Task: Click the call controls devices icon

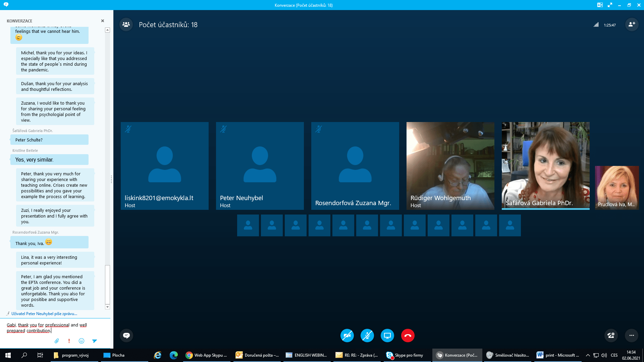Action: point(611,336)
